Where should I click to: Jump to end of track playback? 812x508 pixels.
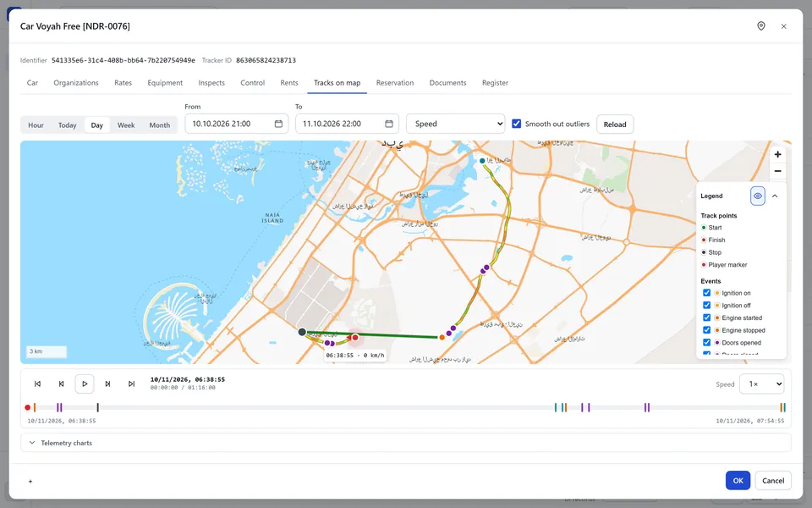132,384
